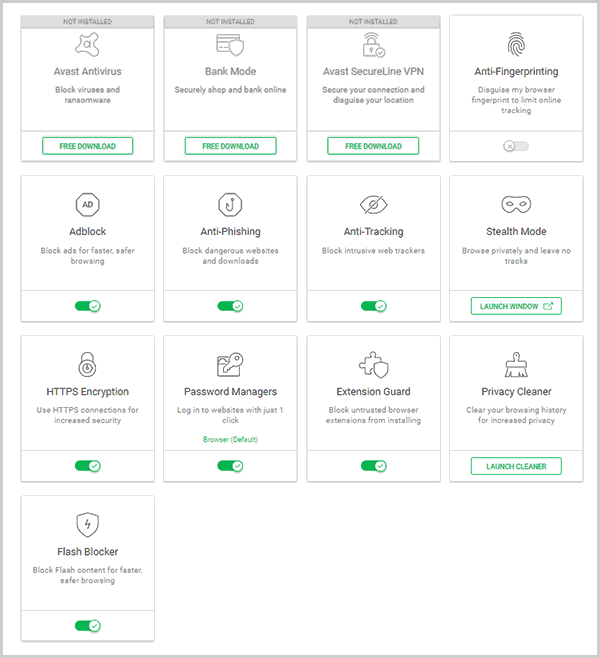Click the Anti-Tracking crossed-eye icon
600x658 pixels.
pos(373,205)
